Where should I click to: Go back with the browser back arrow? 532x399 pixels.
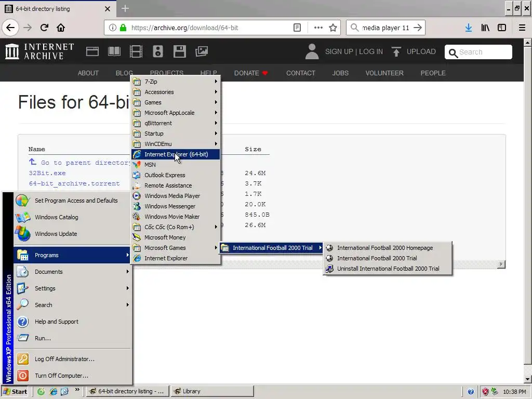[x=10, y=28]
